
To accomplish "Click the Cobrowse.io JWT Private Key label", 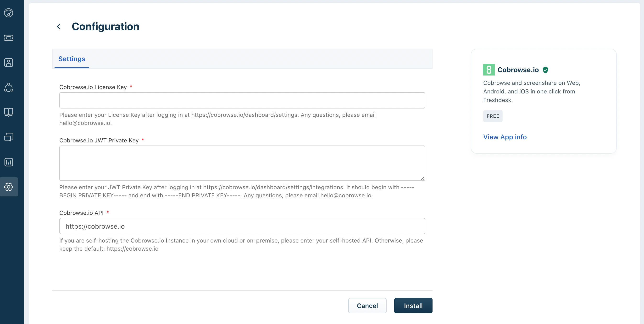I will pos(99,140).
